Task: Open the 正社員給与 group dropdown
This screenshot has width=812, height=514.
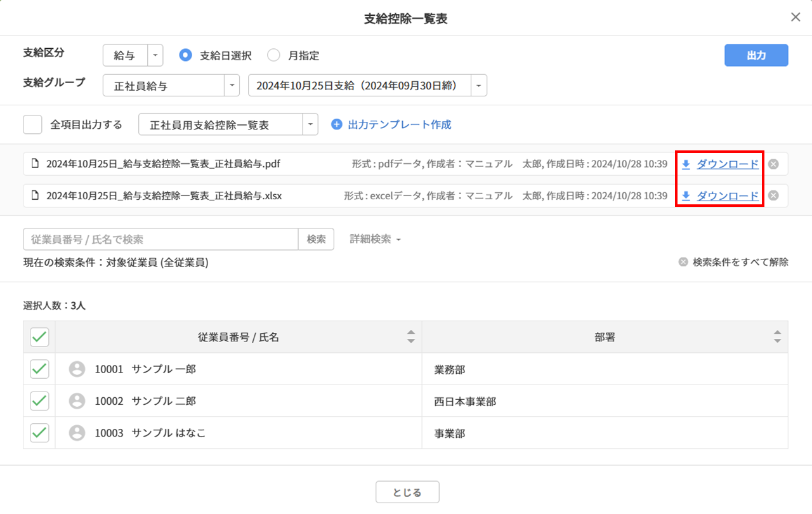Action: [x=232, y=85]
